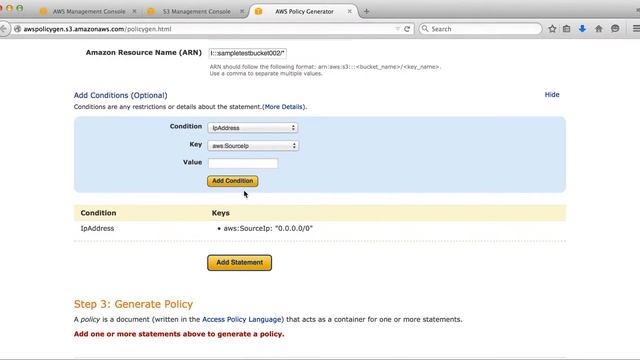This screenshot has width=640, height=360.
Task: Close the S3 Management Console tab
Action: (242, 11)
